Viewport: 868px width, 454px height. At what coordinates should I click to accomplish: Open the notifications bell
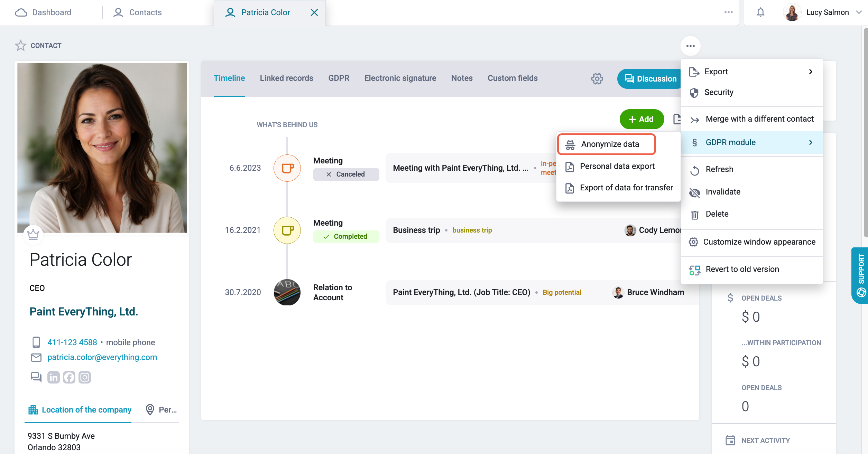pos(760,12)
